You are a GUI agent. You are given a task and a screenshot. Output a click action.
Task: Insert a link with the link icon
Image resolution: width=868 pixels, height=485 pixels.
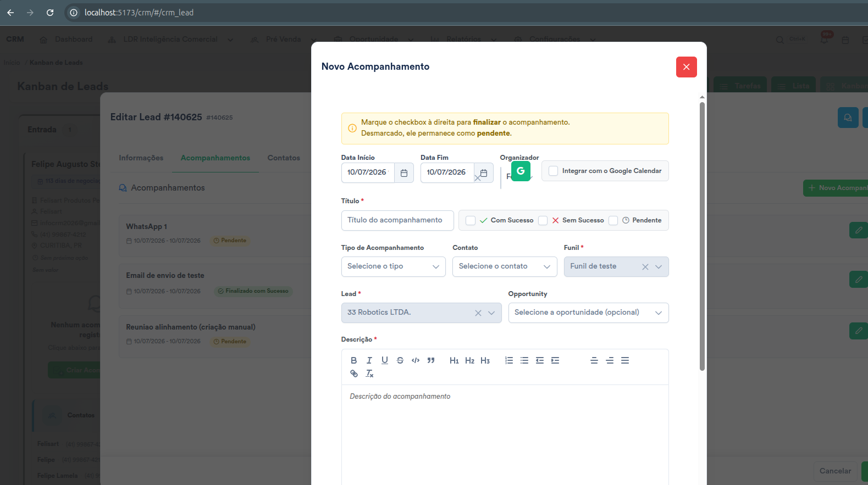354,373
